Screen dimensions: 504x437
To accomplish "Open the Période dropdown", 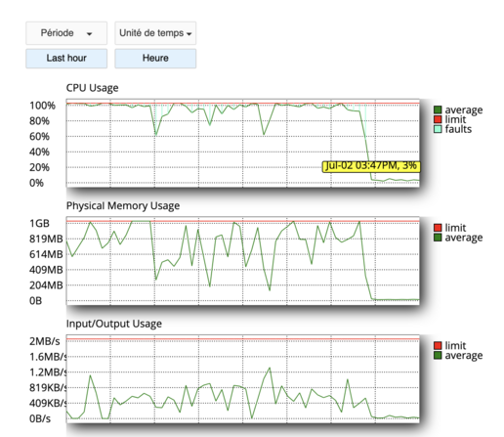I will tap(66, 33).
